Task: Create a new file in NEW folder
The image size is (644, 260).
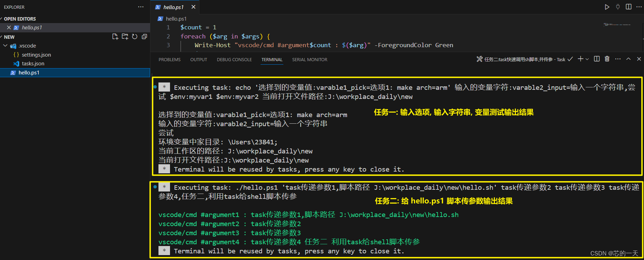Action: click(x=115, y=37)
